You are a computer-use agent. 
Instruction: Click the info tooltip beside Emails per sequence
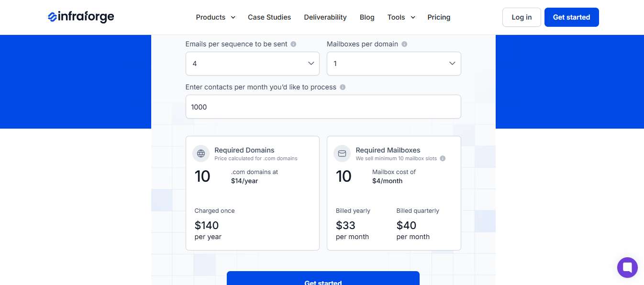292,44
